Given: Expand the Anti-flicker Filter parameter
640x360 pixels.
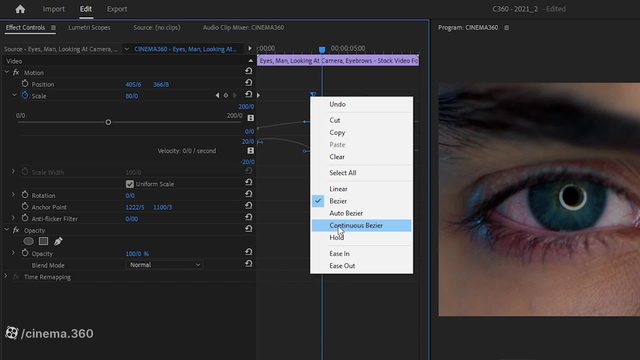Looking at the screenshot, I should tap(13, 218).
